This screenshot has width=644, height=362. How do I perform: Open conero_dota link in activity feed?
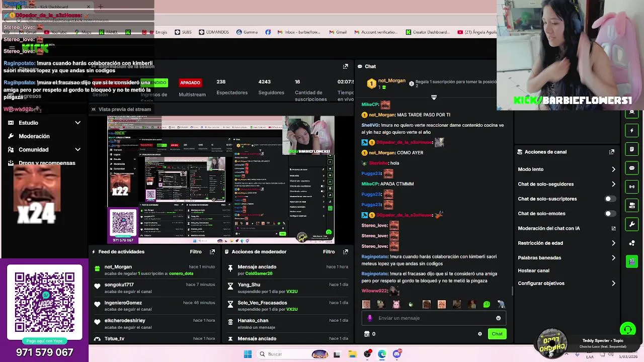point(181,274)
